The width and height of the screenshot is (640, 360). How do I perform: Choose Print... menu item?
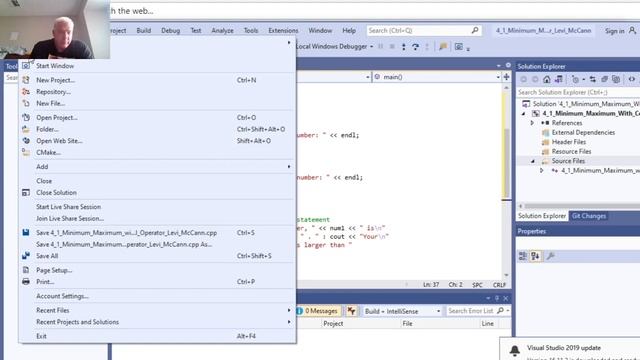tap(45, 282)
